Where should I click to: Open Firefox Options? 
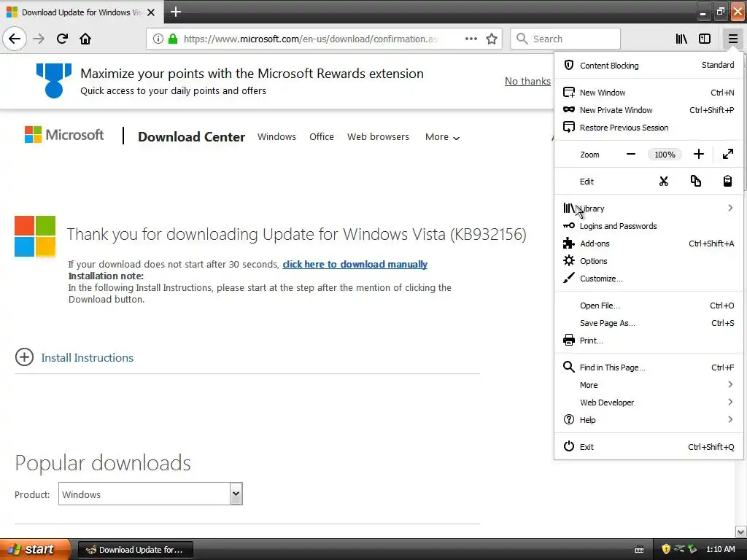(x=649, y=261)
